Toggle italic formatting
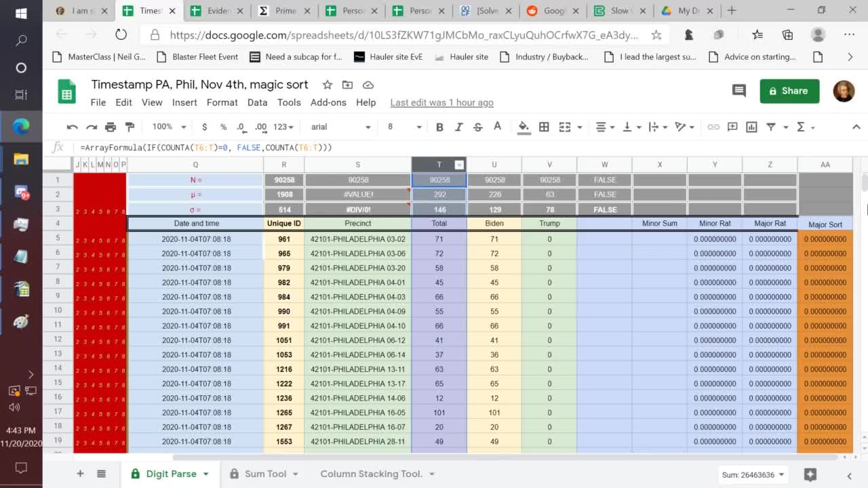868x488 pixels. point(458,127)
